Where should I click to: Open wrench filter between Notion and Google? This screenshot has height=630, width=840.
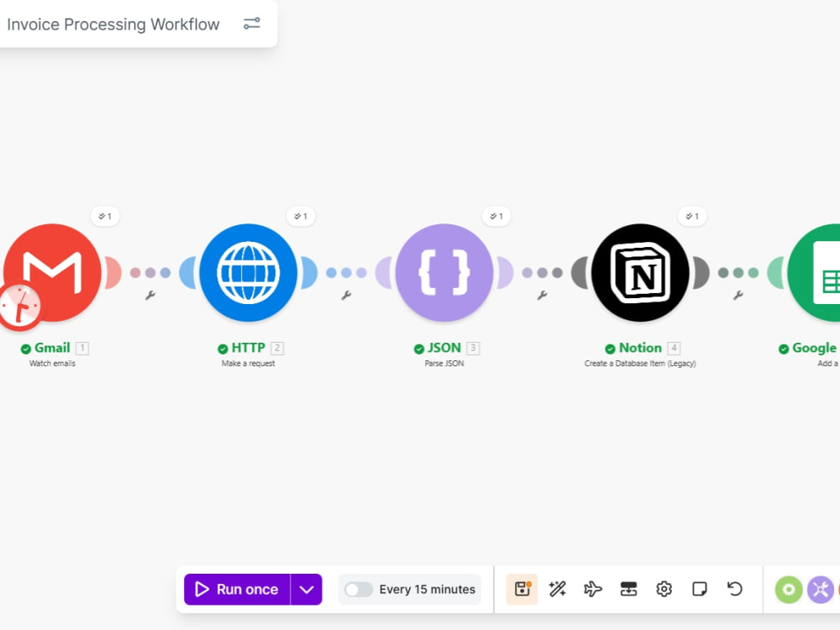(738, 295)
